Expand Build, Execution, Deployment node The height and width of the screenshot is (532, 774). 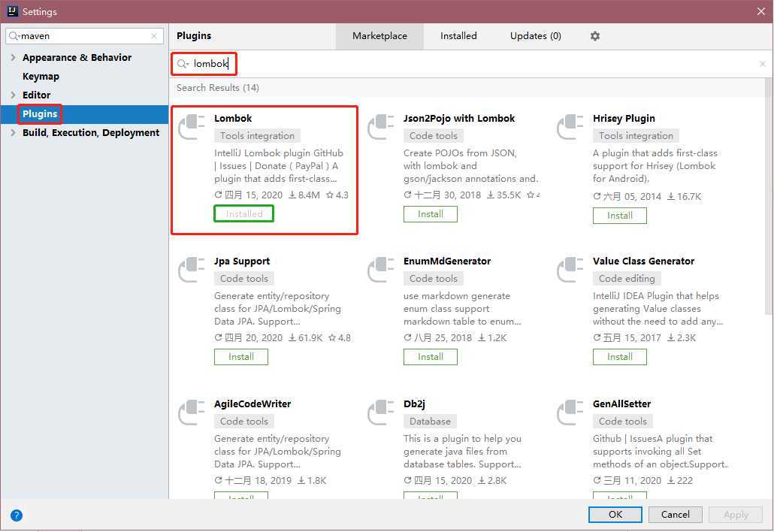[x=13, y=132]
